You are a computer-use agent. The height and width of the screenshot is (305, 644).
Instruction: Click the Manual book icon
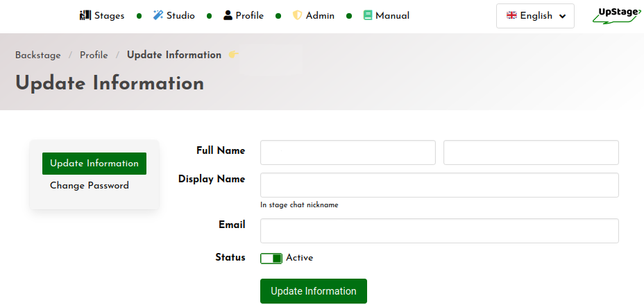tap(368, 16)
